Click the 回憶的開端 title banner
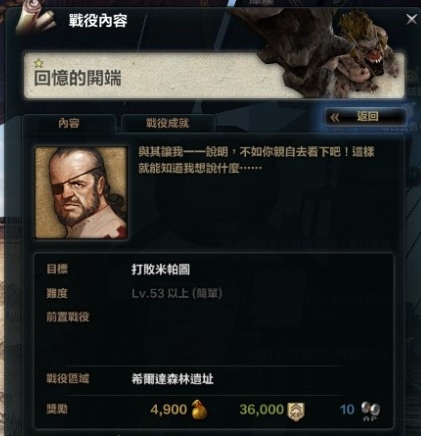Screen dimensions: 421x436 coord(214,75)
